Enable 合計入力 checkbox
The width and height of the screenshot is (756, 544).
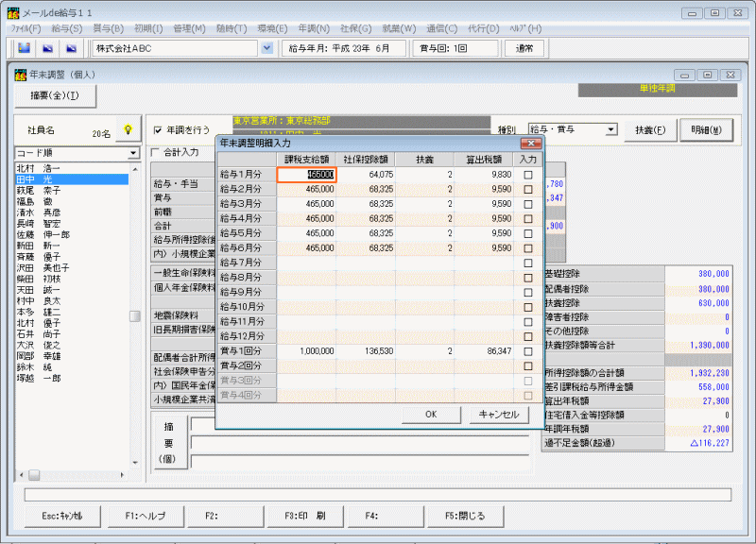pyautogui.click(x=155, y=152)
